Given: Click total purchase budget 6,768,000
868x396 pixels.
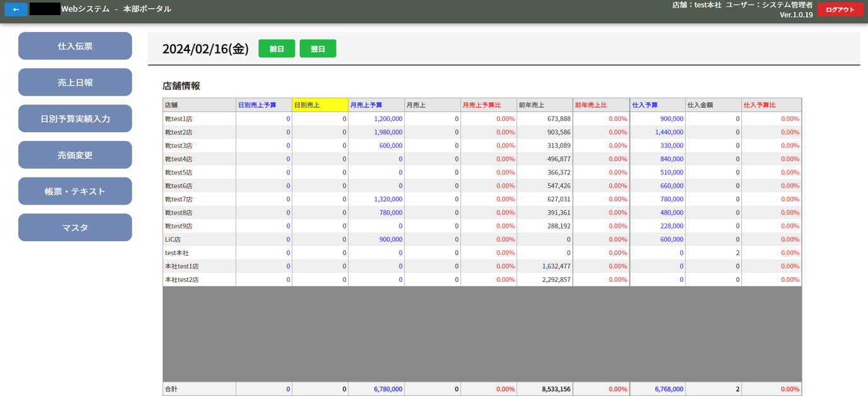Looking at the screenshot, I should 669,389.
